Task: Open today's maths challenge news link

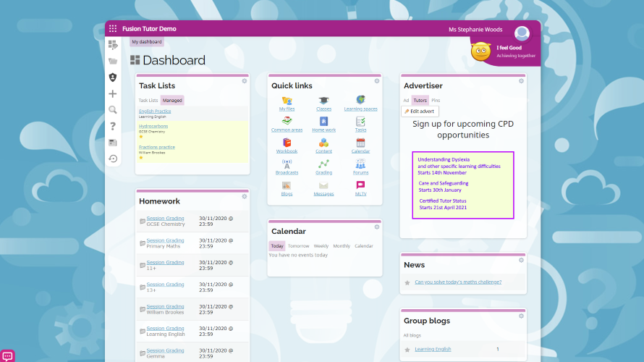Action: [x=458, y=282]
